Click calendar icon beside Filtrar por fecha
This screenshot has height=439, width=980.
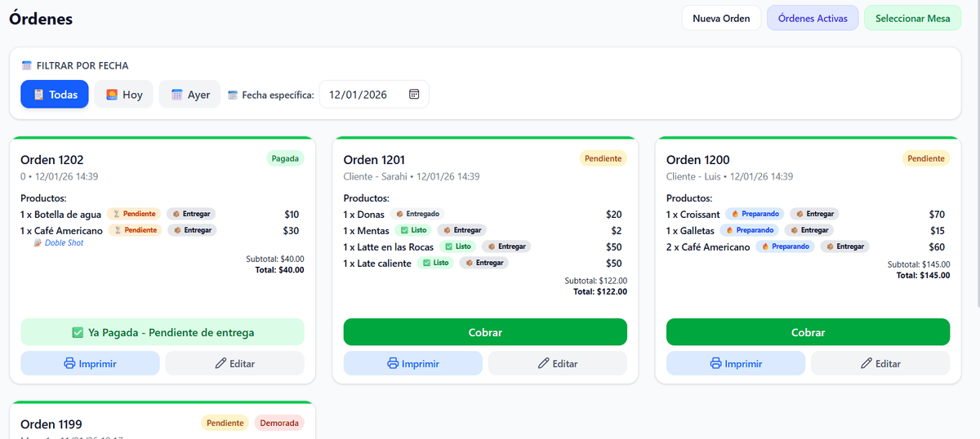[27, 66]
